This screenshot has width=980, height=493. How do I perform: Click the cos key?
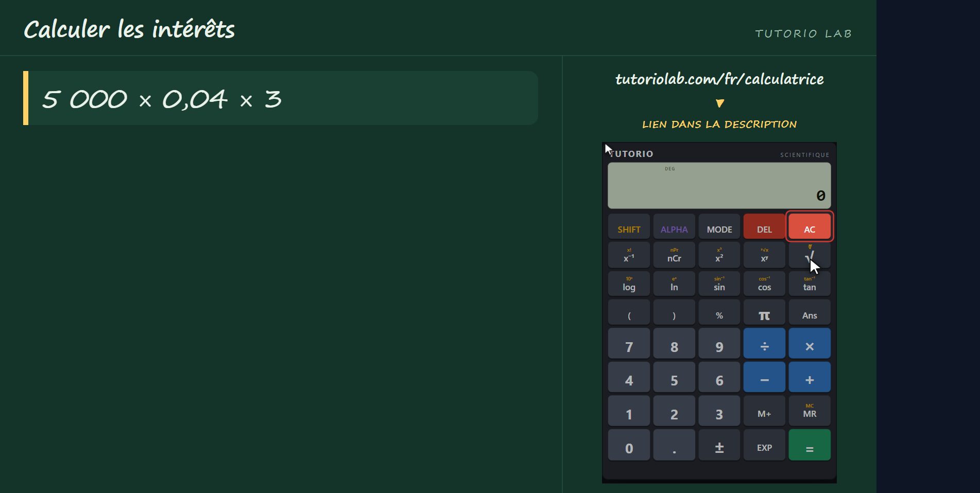click(x=764, y=284)
